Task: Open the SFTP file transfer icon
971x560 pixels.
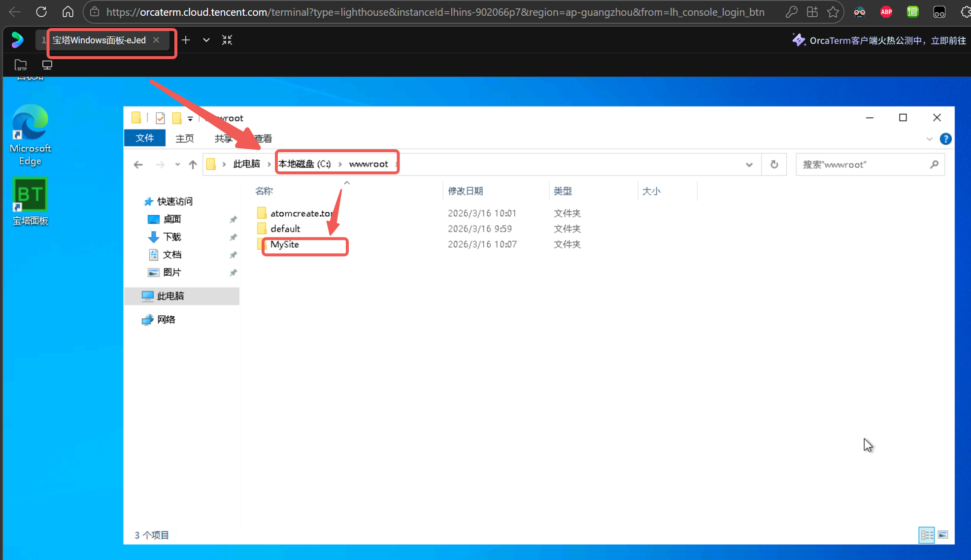Action: [x=21, y=65]
